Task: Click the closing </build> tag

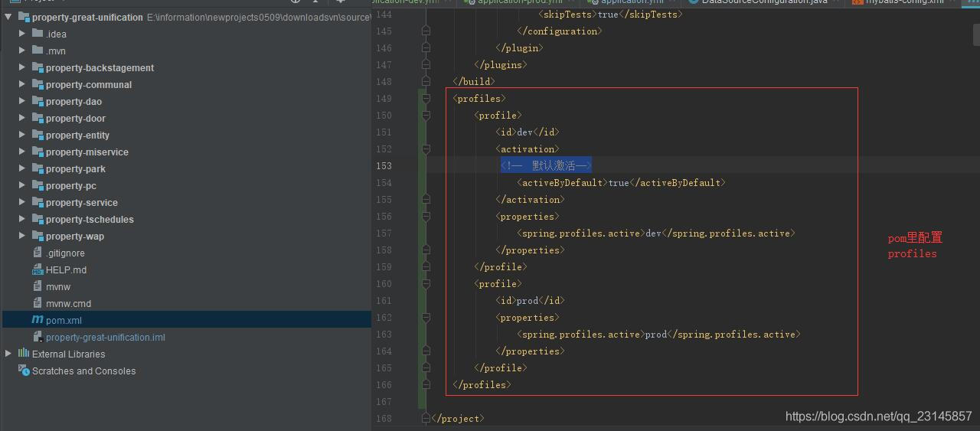Action: 474,81
